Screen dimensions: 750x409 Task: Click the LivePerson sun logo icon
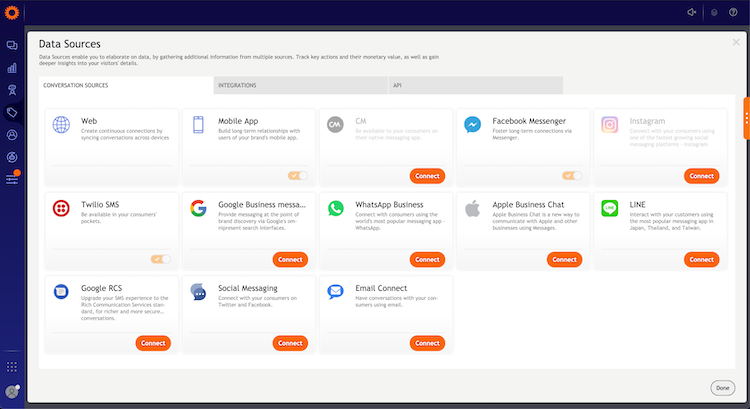[11, 12]
